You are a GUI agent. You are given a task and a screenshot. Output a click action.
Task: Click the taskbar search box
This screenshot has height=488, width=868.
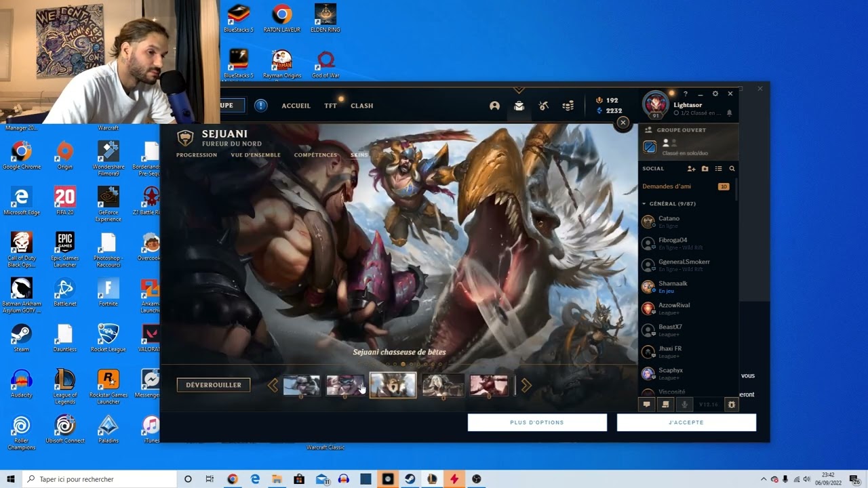pyautogui.click(x=99, y=479)
